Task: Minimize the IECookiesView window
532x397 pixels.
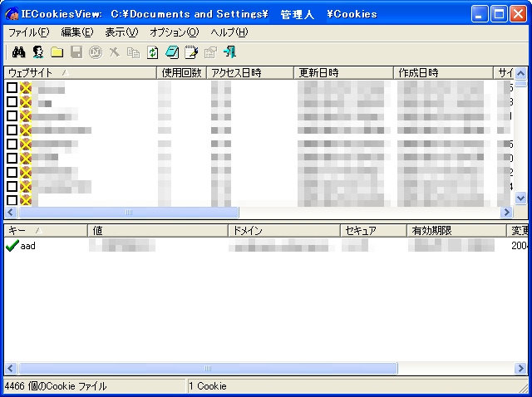Action: coord(480,14)
